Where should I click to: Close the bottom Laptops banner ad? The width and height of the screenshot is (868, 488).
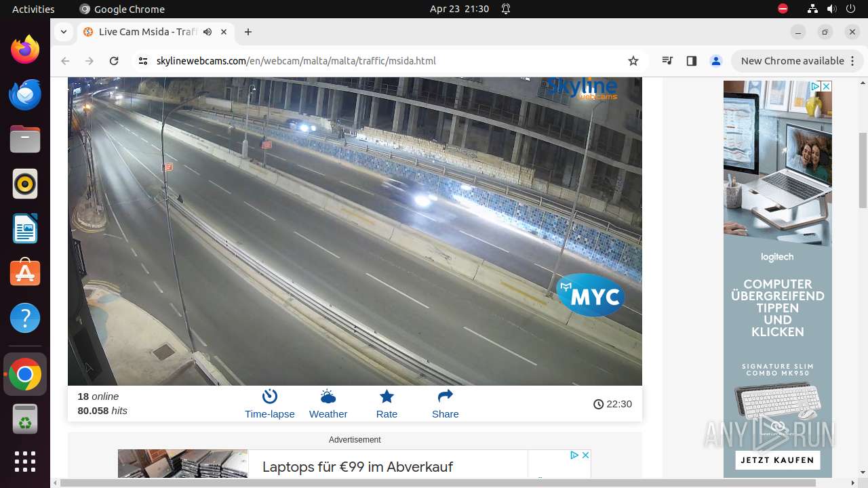tap(586, 455)
